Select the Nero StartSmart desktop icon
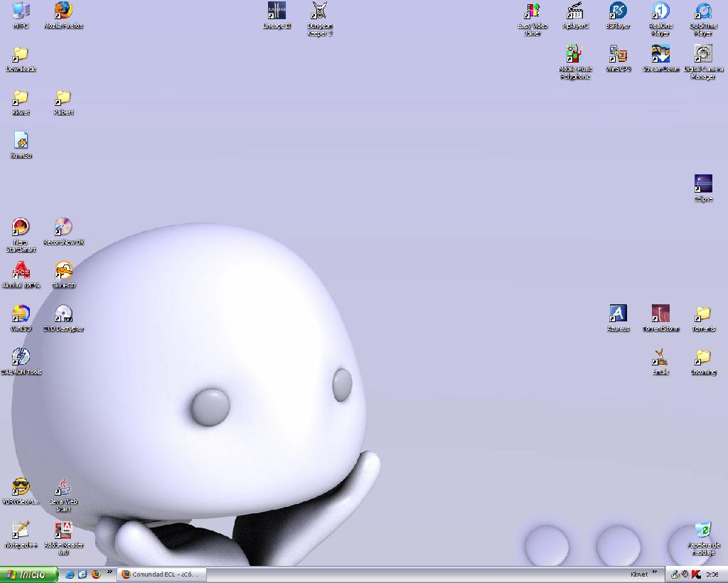The width and height of the screenshot is (728, 583). pos(21,228)
